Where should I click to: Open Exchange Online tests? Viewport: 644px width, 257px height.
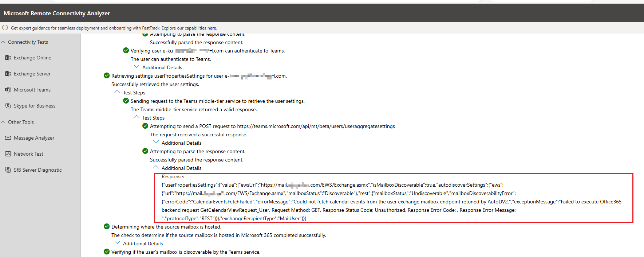[x=32, y=58]
